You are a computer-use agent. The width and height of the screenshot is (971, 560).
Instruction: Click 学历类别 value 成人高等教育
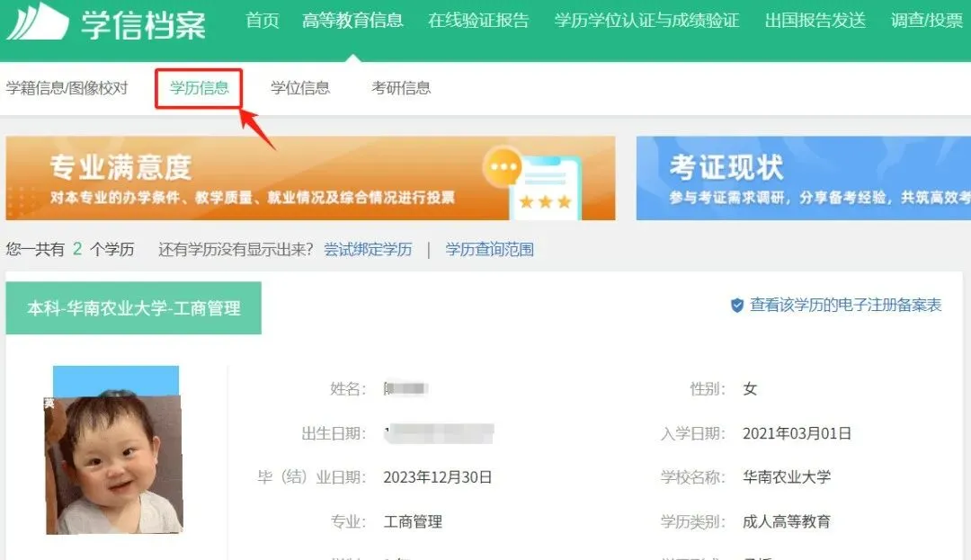[787, 521]
